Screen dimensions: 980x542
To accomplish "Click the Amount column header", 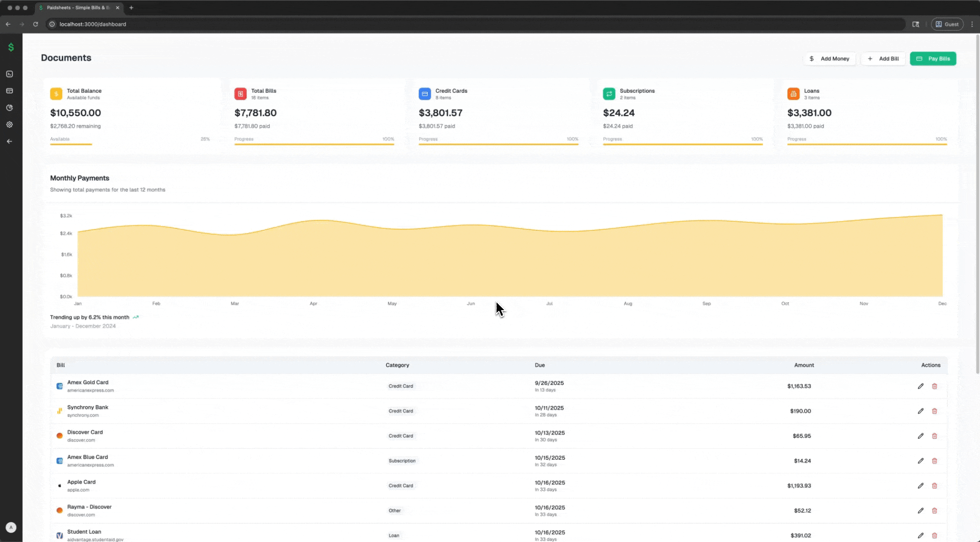I will (x=804, y=365).
